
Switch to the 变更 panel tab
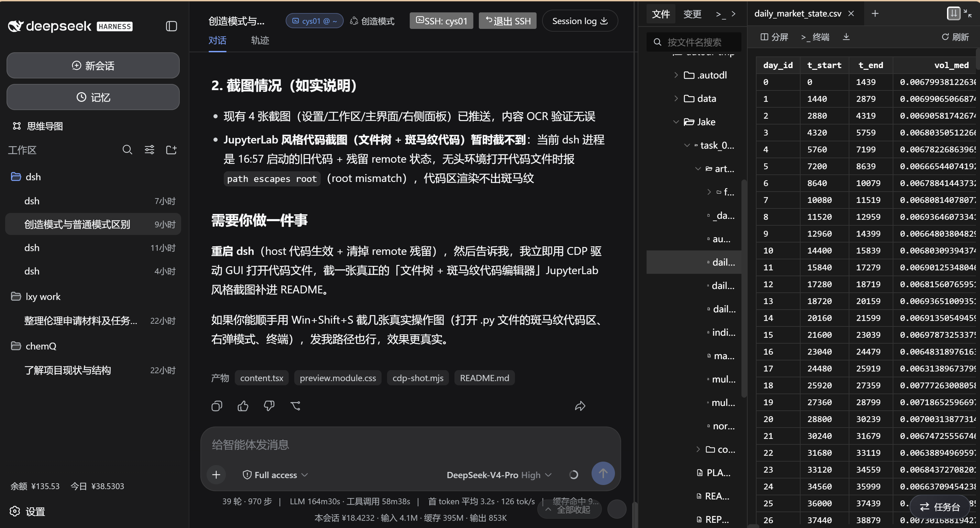(692, 14)
